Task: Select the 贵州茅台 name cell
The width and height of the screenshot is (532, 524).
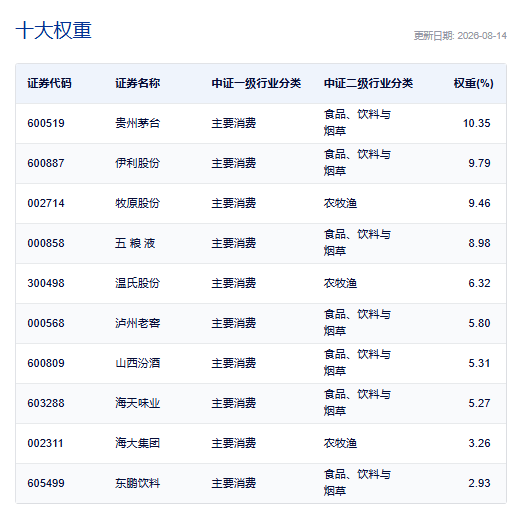Action: [x=137, y=123]
